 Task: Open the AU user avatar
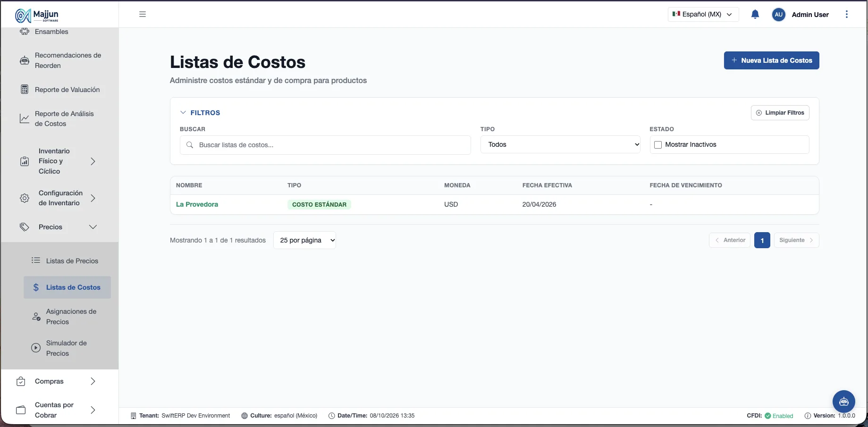click(x=779, y=15)
